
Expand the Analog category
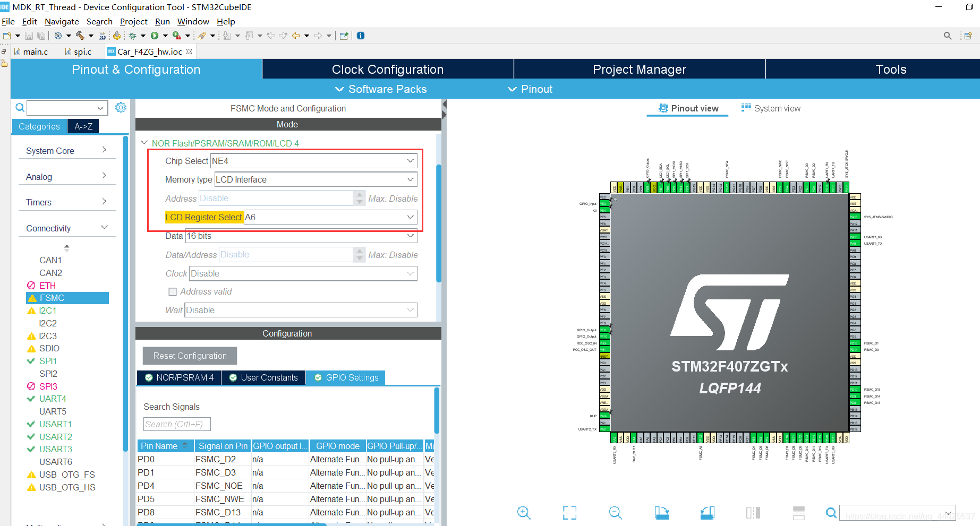click(67, 177)
